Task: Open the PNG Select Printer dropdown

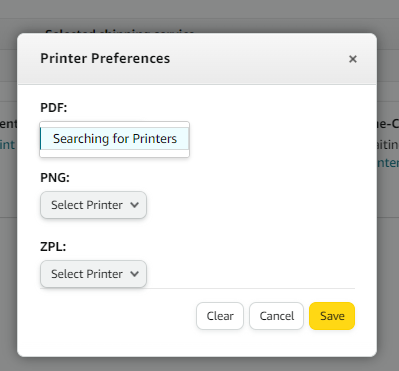Action: click(x=93, y=205)
